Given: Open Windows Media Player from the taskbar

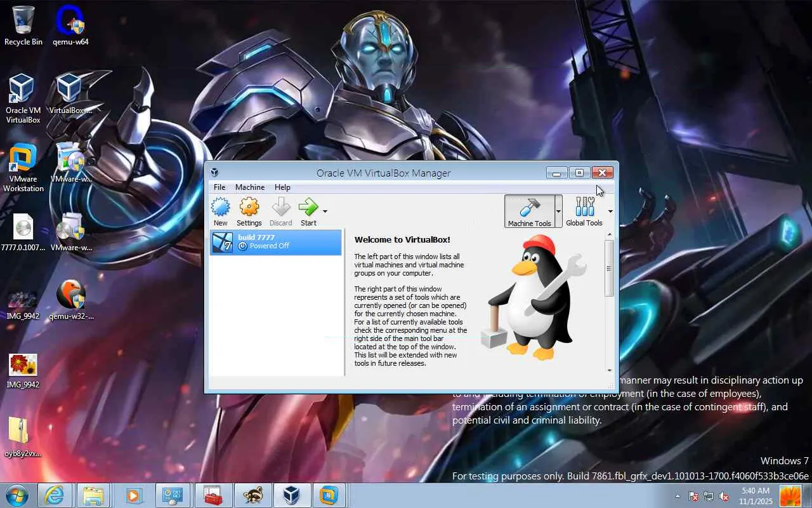Looking at the screenshot, I should coord(133,495).
